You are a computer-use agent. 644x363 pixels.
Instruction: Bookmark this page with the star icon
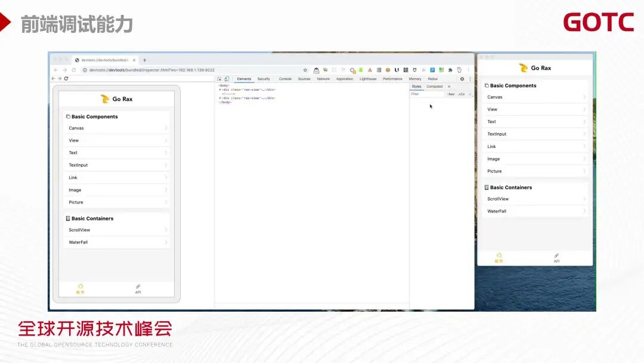click(305, 70)
